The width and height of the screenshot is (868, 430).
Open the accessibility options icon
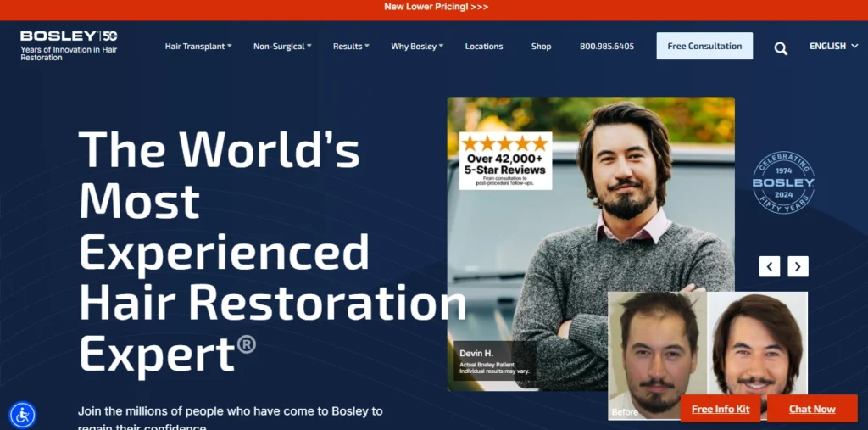pos(23,415)
